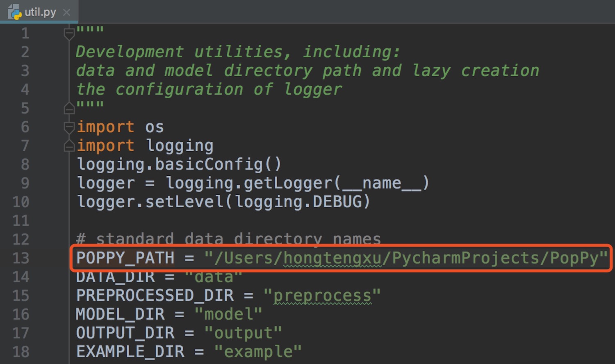Collapse the docstring fold marker at line 1

(69, 34)
